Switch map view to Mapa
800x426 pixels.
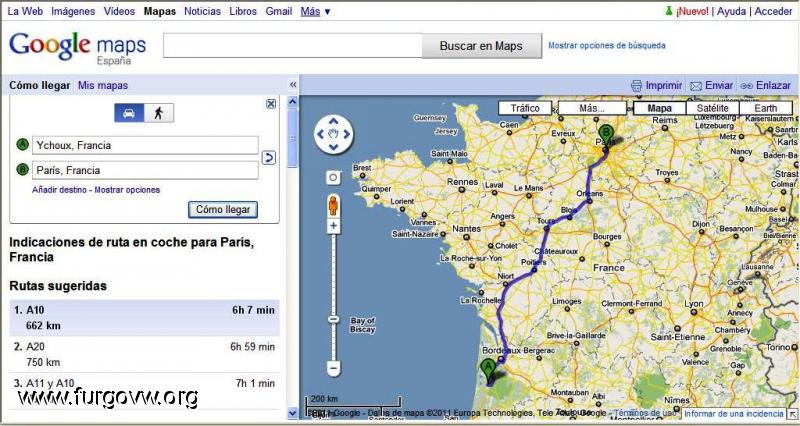click(659, 108)
